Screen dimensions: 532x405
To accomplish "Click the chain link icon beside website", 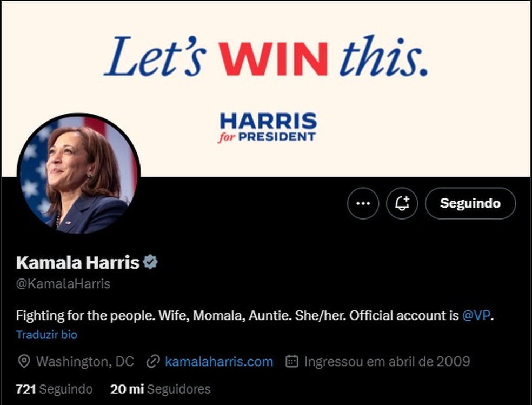I will point(153,362).
